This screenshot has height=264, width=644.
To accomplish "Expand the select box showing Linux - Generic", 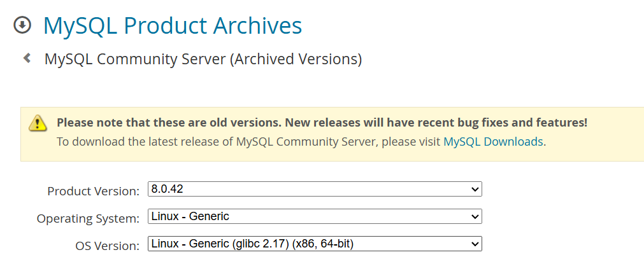I will pyautogui.click(x=314, y=217).
